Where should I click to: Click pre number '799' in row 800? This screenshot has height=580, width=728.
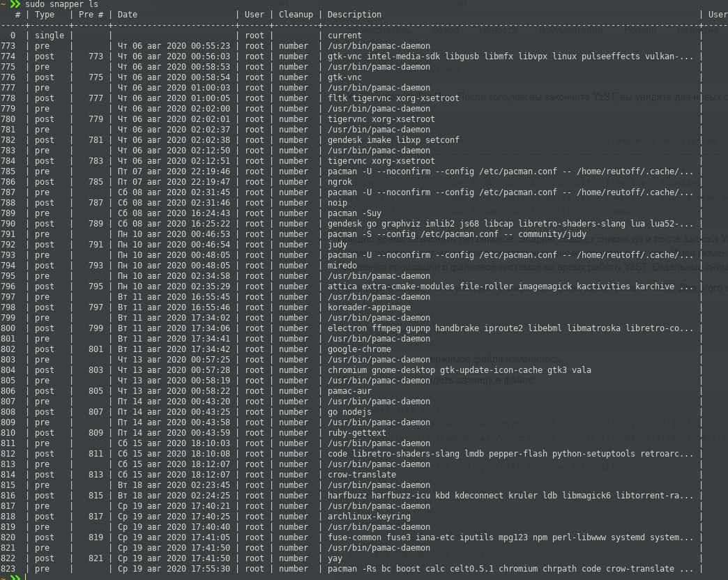pyautogui.click(x=96, y=328)
